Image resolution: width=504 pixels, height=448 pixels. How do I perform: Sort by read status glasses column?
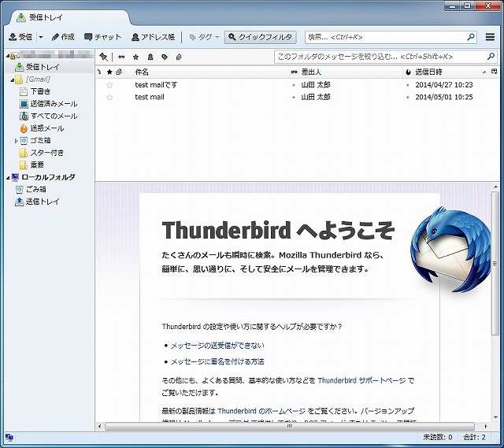[x=294, y=72]
